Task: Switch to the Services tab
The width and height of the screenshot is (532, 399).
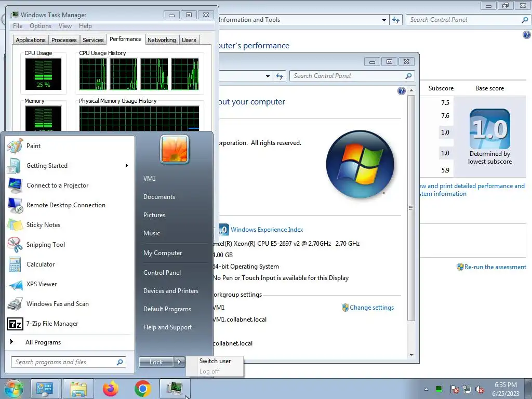Action: (x=93, y=40)
